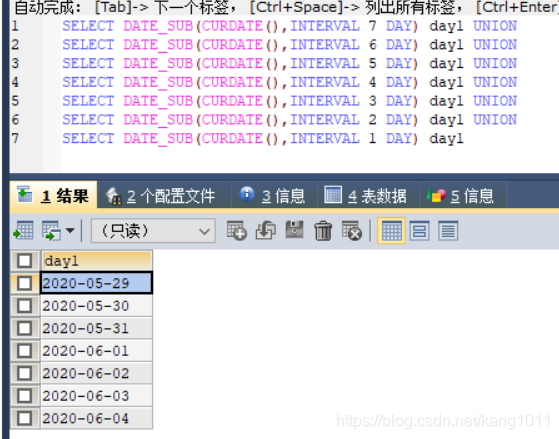The height and width of the screenshot is (439, 559).
Task: Check the box for row 2020-06-04
Action: click(25, 418)
